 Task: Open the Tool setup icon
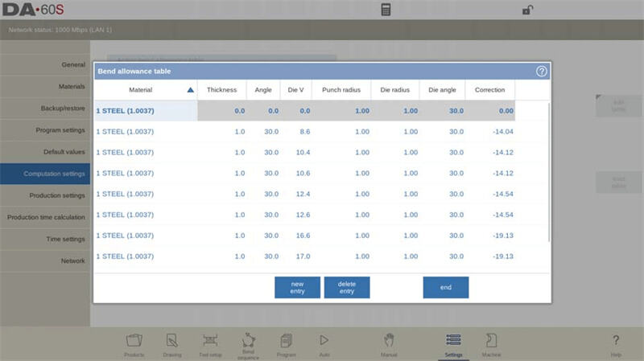pyautogui.click(x=210, y=343)
